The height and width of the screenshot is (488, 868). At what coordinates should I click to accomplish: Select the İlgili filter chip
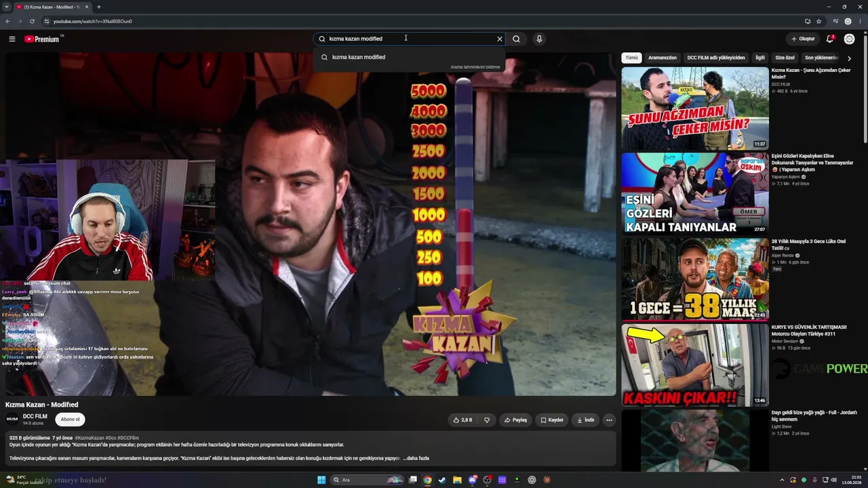759,58
